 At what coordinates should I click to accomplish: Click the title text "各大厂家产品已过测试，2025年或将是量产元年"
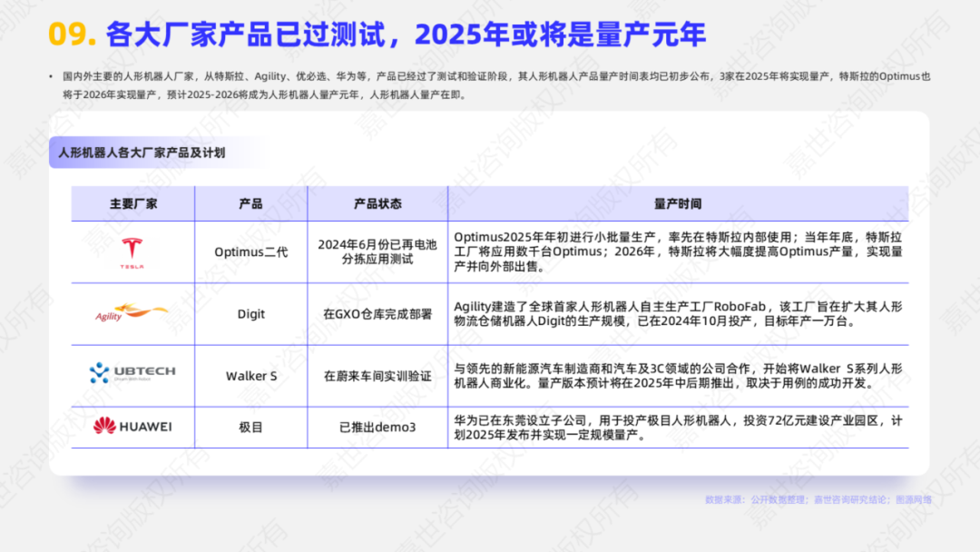pyautogui.click(x=406, y=34)
